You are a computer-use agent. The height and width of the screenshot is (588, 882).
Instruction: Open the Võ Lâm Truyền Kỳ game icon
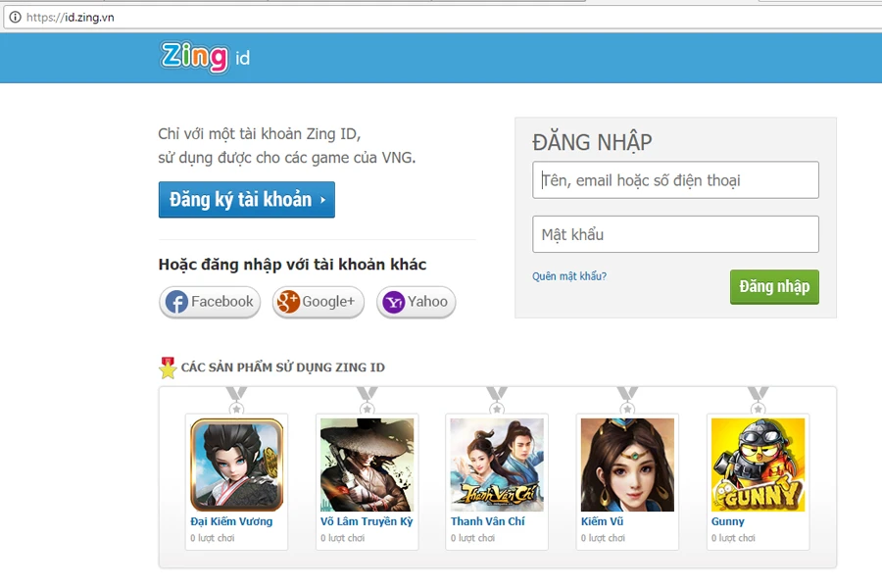(x=367, y=465)
